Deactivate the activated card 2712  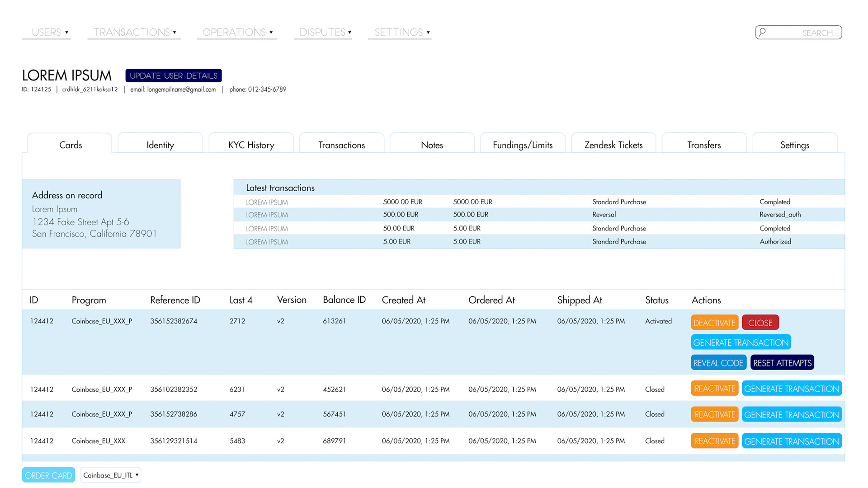(714, 323)
